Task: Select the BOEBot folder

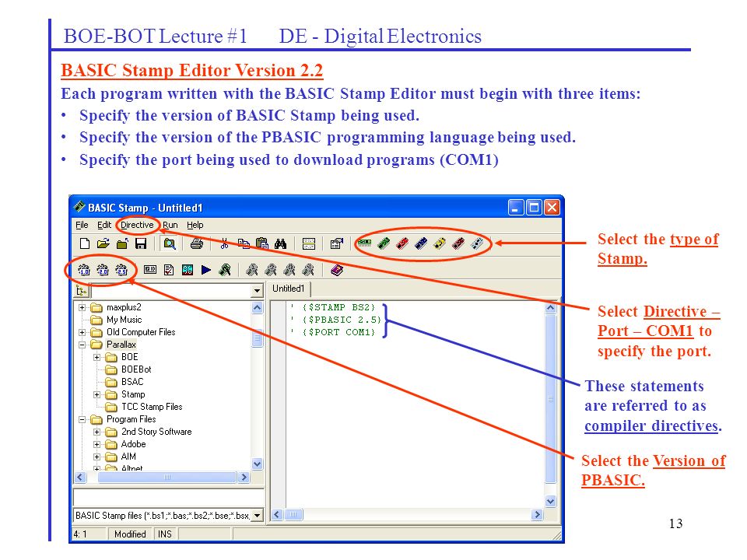Action: (136, 369)
